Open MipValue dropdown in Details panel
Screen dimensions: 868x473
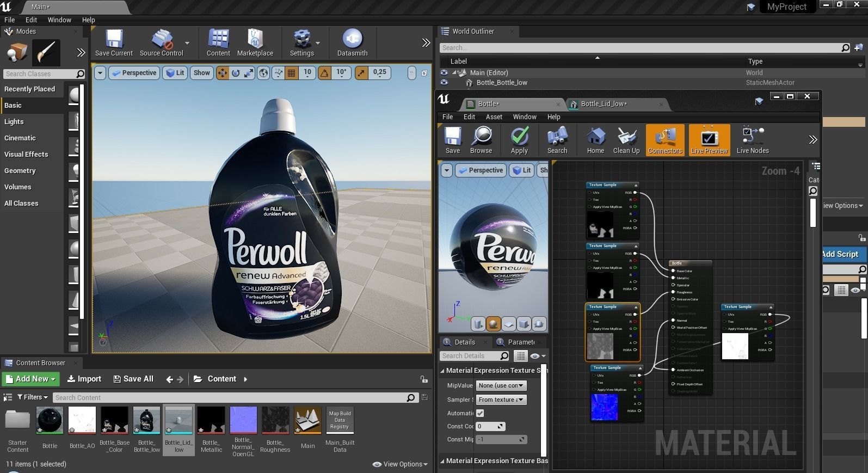click(x=501, y=385)
